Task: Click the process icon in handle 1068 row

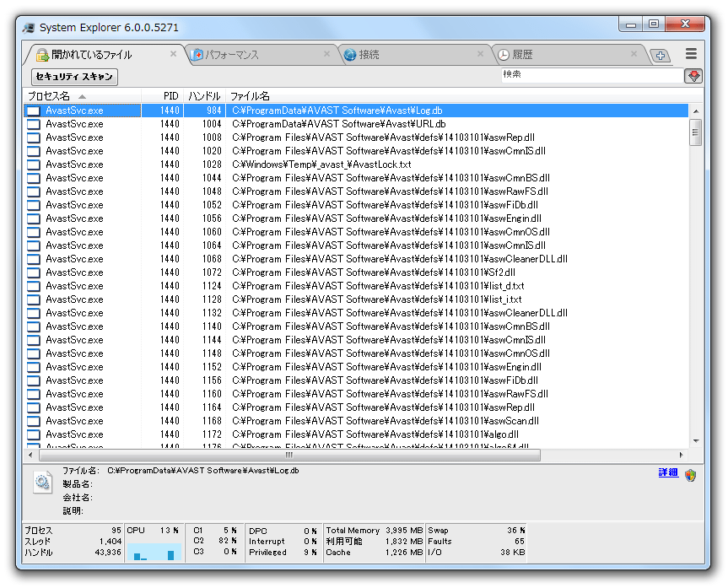Action: 34,259
